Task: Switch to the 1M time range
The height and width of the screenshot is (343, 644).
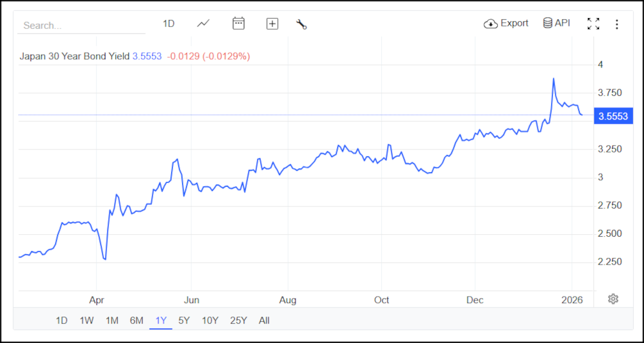Action: click(111, 320)
